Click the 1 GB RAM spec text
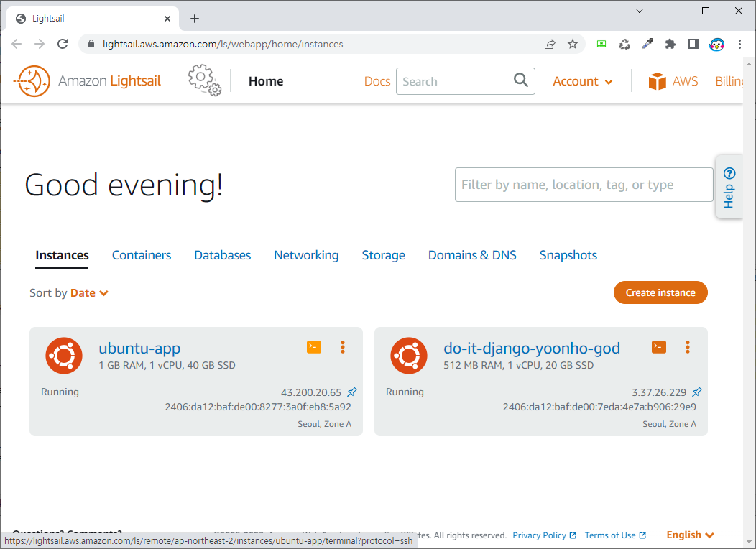The image size is (756, 549). coord(167,365)
